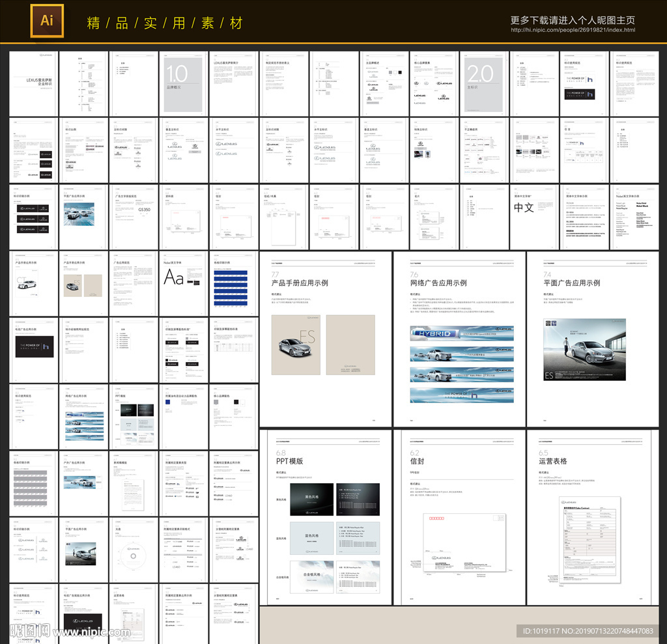The width and height of the screenshot is (667, 644).
Task: Click the ID:1019117 NO number text
Action: coord(588,631)
